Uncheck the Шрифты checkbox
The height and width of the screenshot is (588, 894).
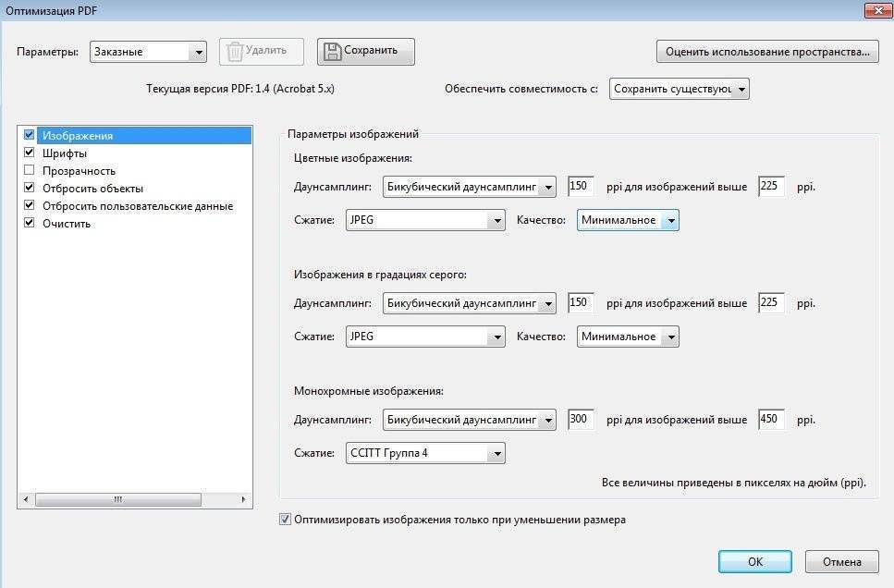tap(30, 153)
